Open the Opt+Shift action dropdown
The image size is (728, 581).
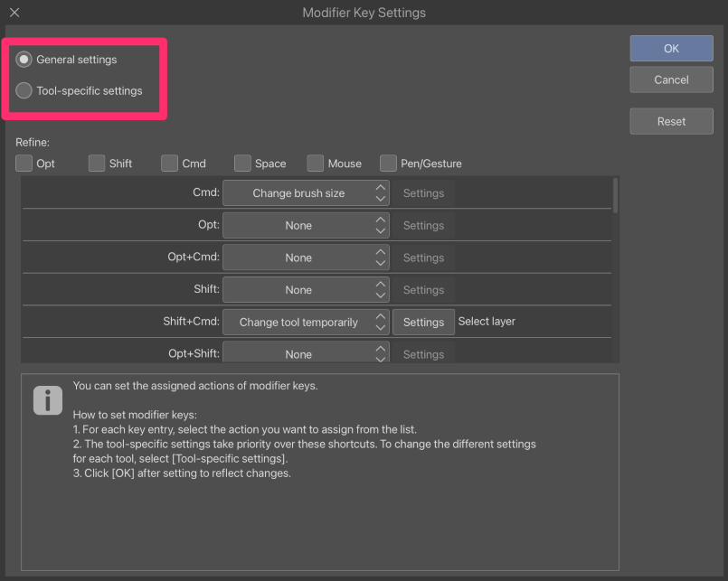point(306,352)
